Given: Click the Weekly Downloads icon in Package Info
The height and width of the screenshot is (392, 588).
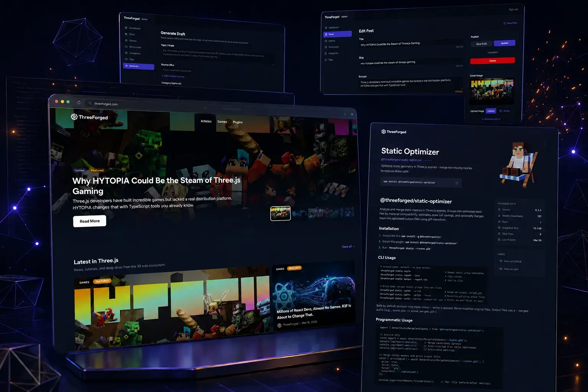Looking at the screenshot, I should [499, 216].
